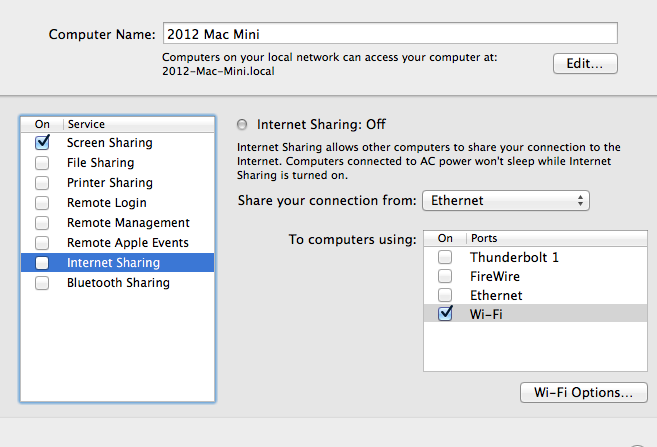Check the Remote Apple Events checkbox
657x447 pixels.
click(x=42, y=243)
